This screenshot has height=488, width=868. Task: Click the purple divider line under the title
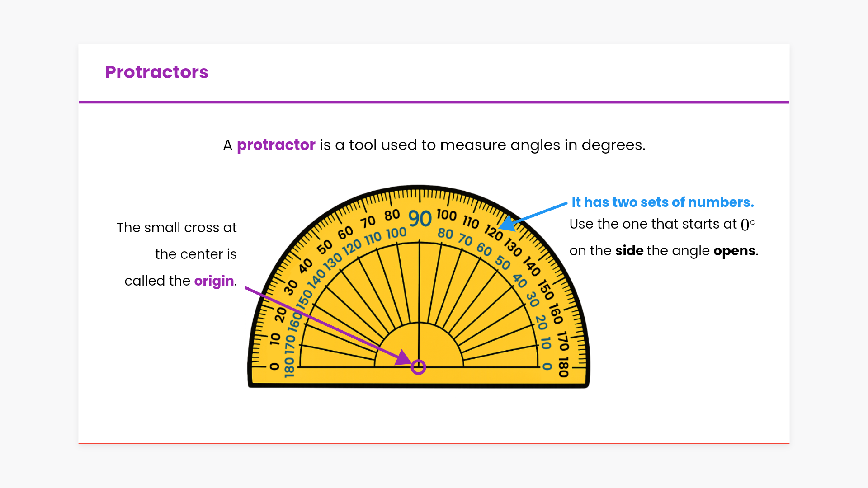coord(434,102)
